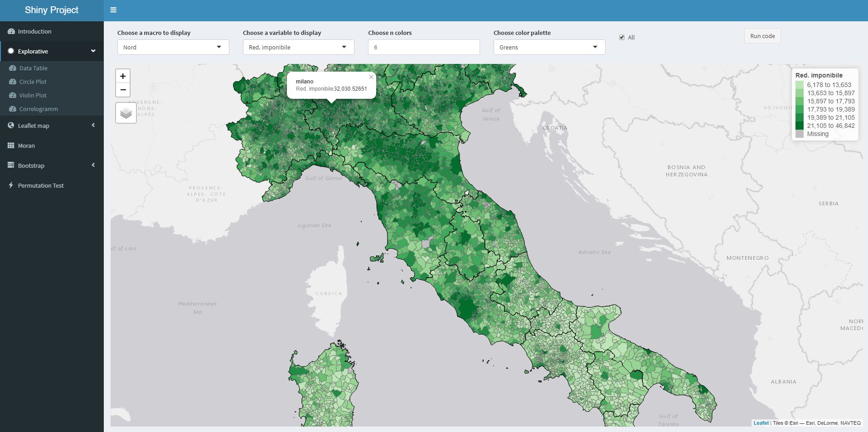Zoom out on the map

[x=123, y=90]
